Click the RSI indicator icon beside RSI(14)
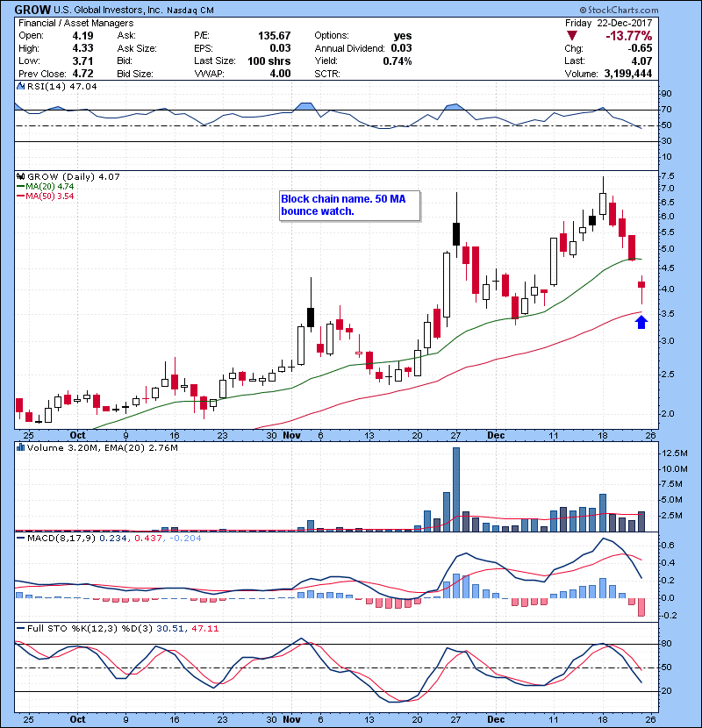The image size is (702, 728). pyautogui.click(x=20, y=86)
